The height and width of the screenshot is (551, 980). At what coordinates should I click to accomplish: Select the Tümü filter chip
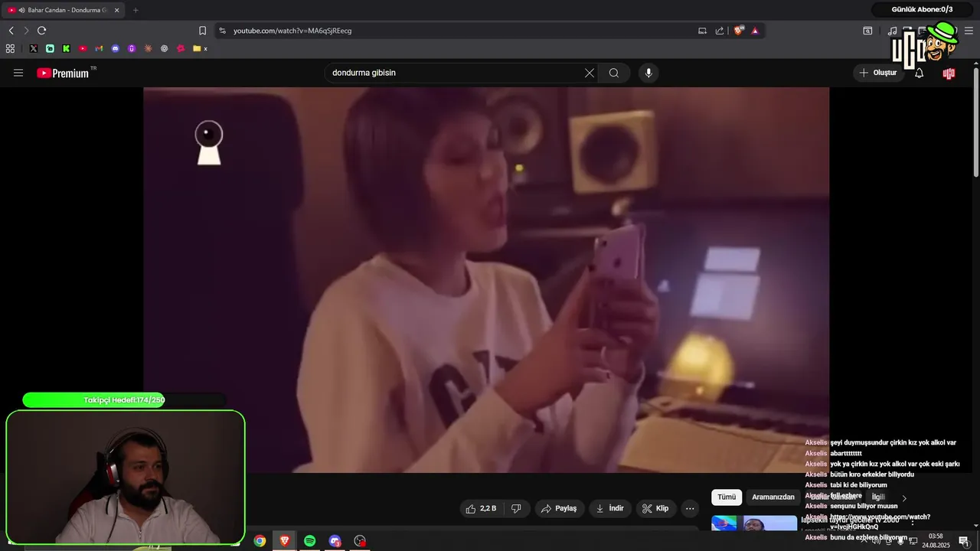[x=727, y=497]
